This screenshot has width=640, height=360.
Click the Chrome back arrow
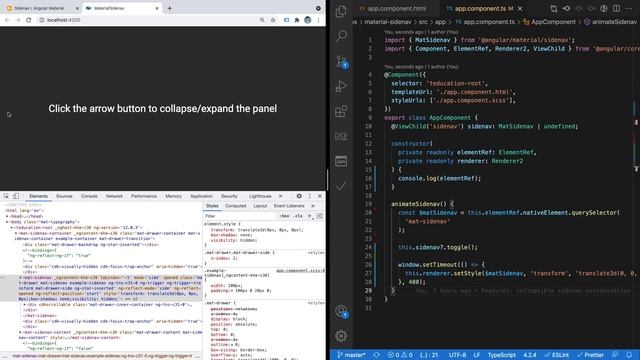7,20
